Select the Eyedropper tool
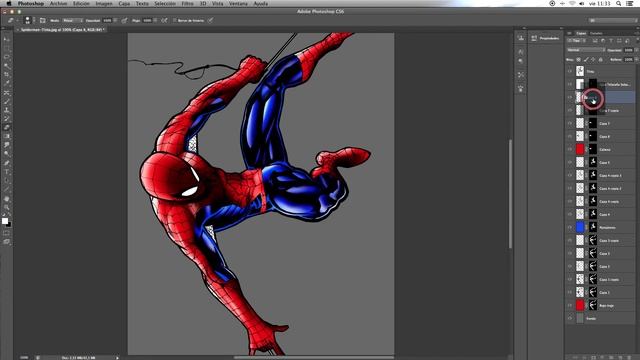 (7, 84)
